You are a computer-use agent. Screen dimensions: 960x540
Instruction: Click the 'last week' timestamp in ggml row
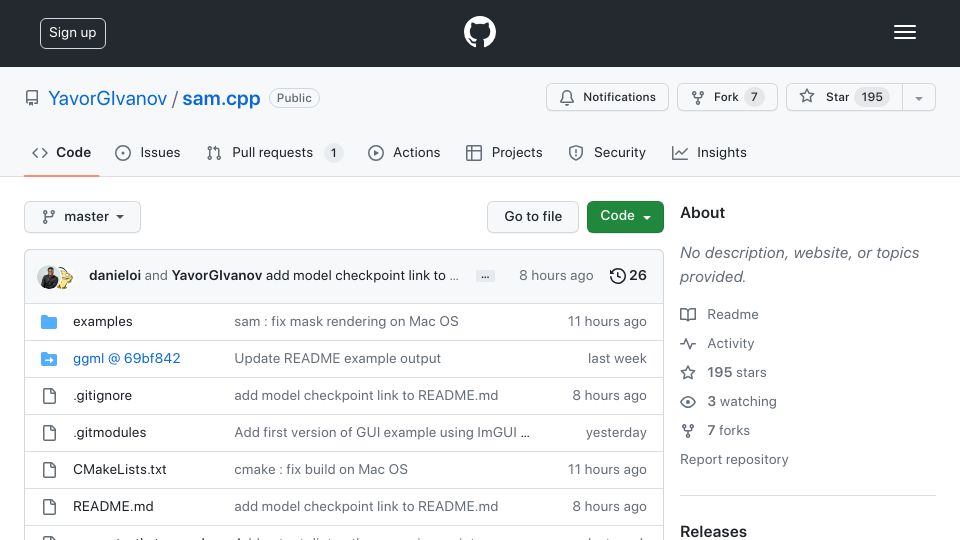tap(617, 358)
